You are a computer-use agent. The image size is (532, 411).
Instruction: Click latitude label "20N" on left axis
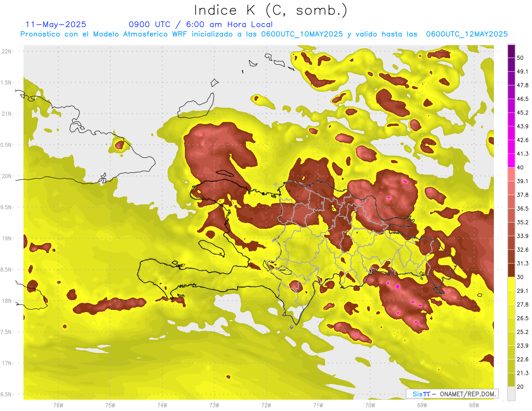[x=8, y=176]
